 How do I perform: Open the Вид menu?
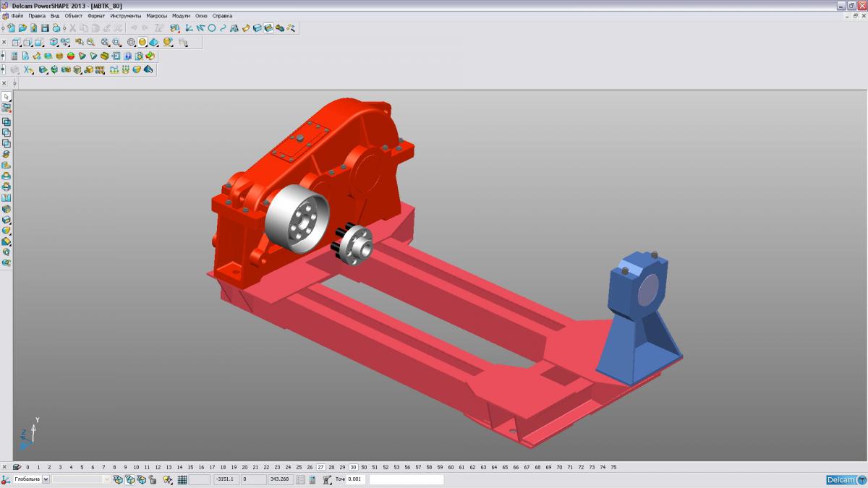tap(55, 15)
